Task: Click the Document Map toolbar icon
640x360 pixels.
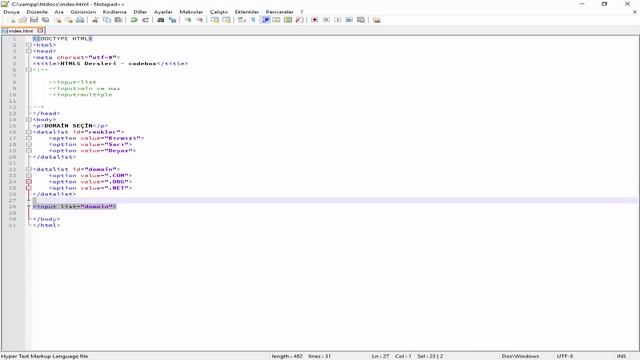Action: coord(288,20)
